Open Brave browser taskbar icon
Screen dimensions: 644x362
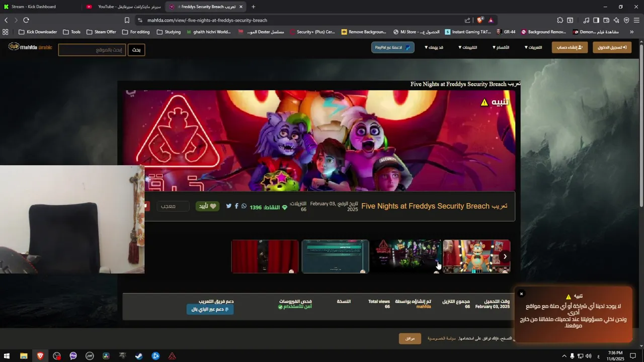40,356
